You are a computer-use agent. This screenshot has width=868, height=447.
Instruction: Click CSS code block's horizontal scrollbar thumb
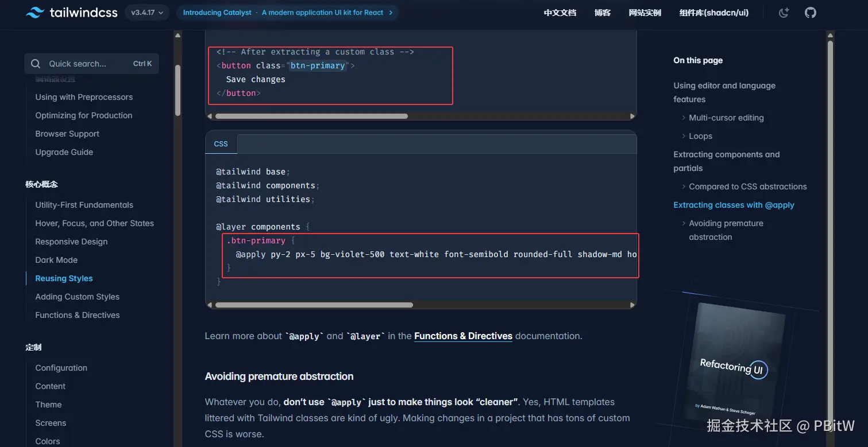tap(314, 305)
